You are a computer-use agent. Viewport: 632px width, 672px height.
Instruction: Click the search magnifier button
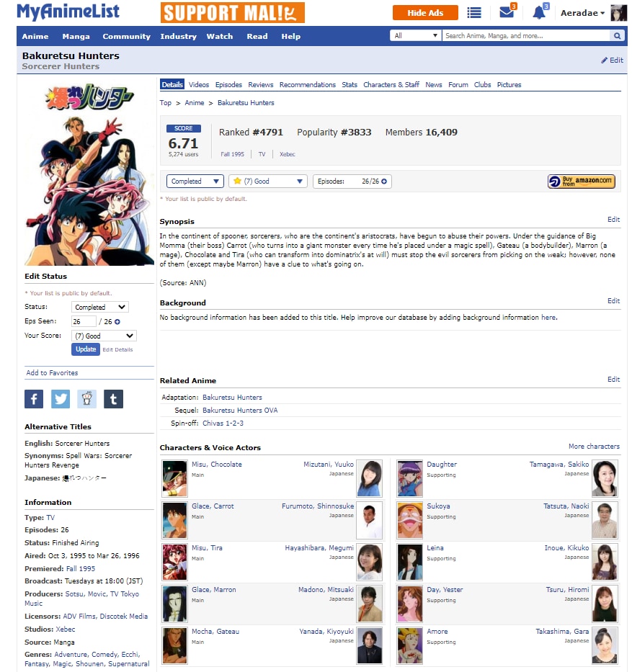[x=617, y=36]
